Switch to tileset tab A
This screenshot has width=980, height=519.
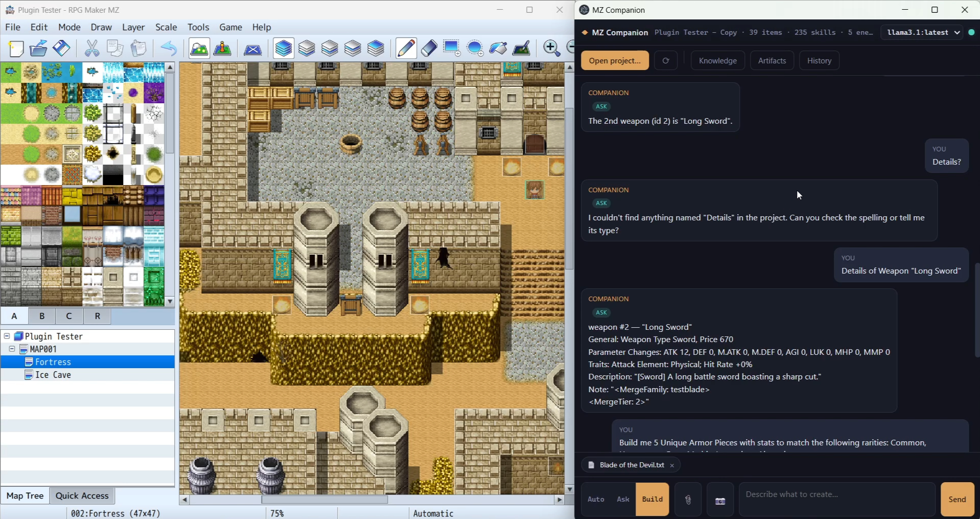(x=14, y=316)
